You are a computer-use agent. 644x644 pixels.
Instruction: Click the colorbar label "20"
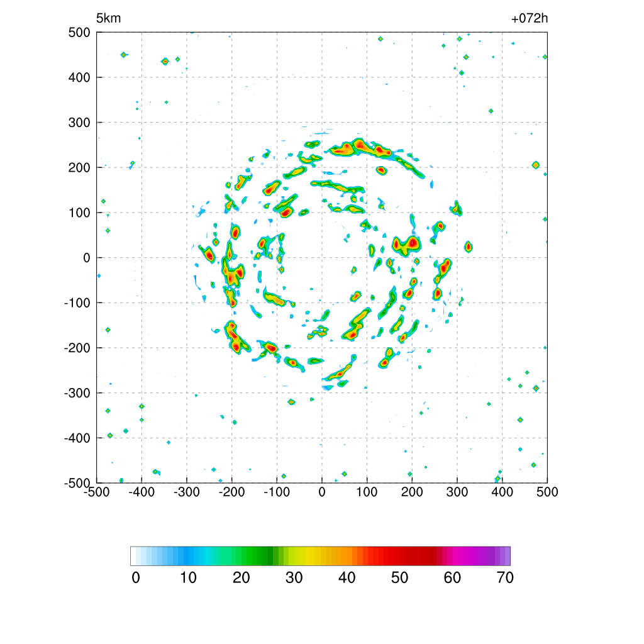pyautogui.click(x=241, y=578)
